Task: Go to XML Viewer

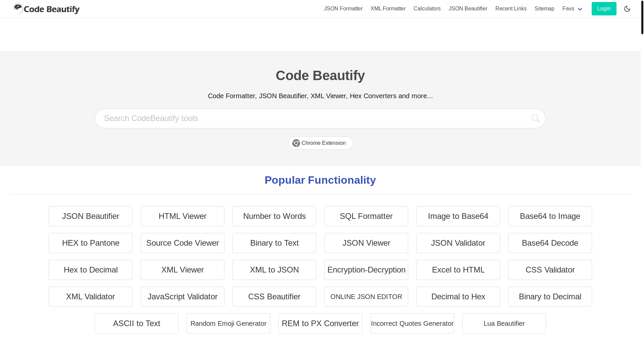Action: pos(182,270)
